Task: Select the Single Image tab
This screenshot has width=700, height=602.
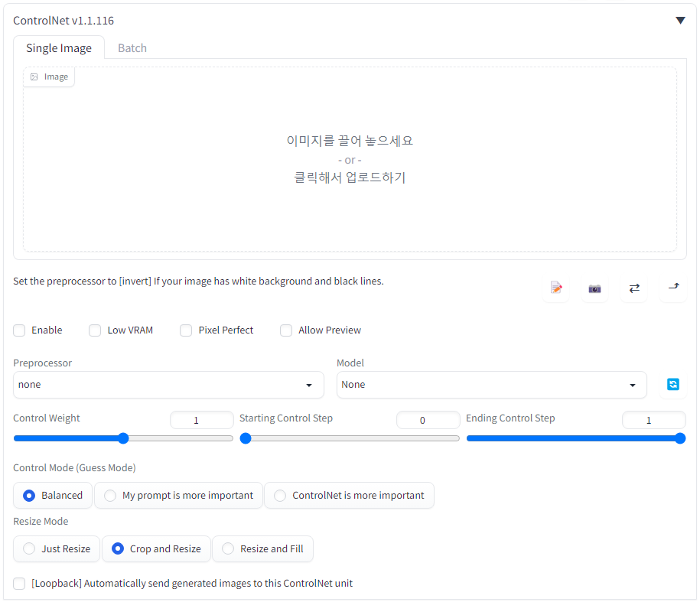Action: point(59,47)
